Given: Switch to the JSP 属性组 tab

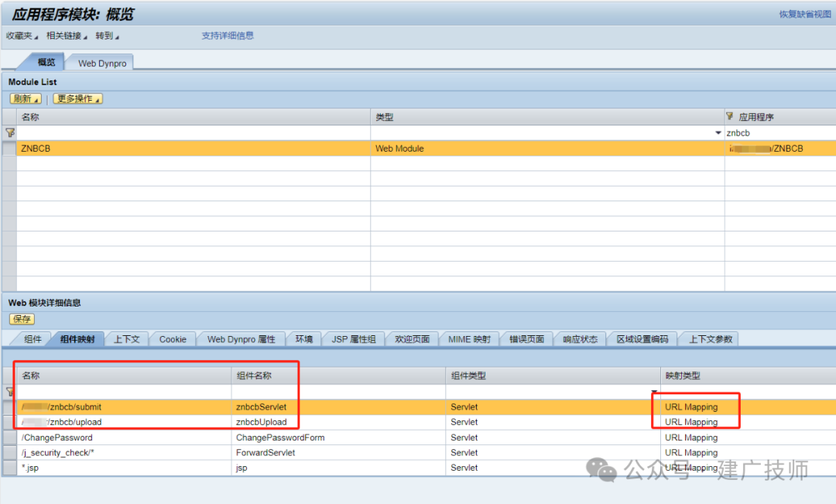Looking at the screenshot, I should [x=354, y=339].
